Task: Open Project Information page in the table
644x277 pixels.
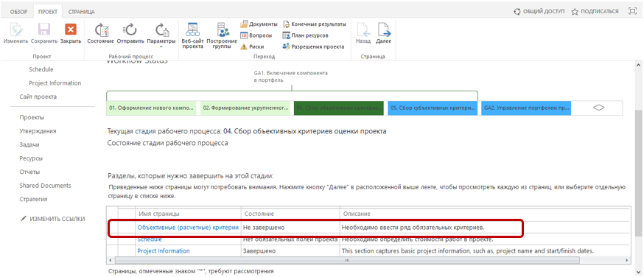Action: point(164,250)
